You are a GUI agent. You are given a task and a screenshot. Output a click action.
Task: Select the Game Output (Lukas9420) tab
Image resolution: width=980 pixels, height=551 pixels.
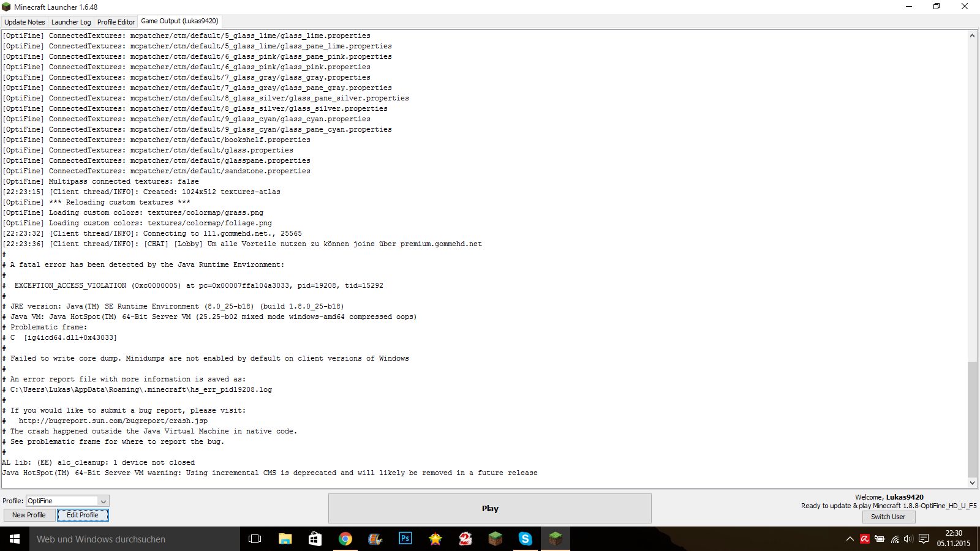pos(179,21)
